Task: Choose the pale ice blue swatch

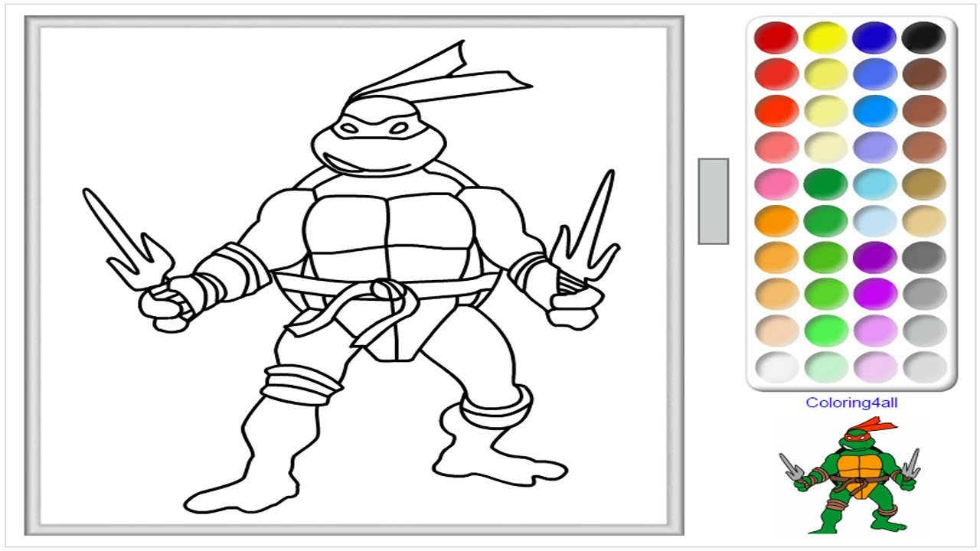Action: point(874,220)
